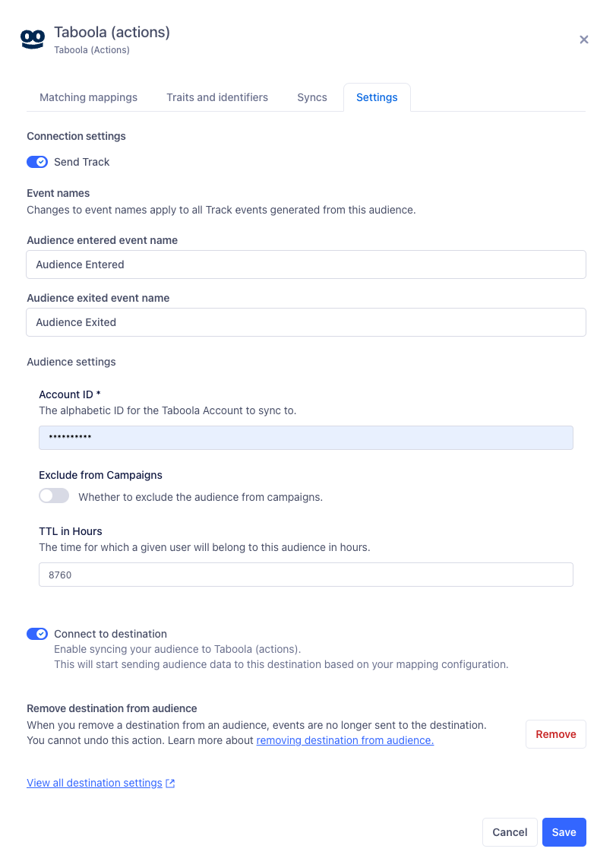Turn off the Connect to destination toggle
616x855 pixels.
(37, 634)
